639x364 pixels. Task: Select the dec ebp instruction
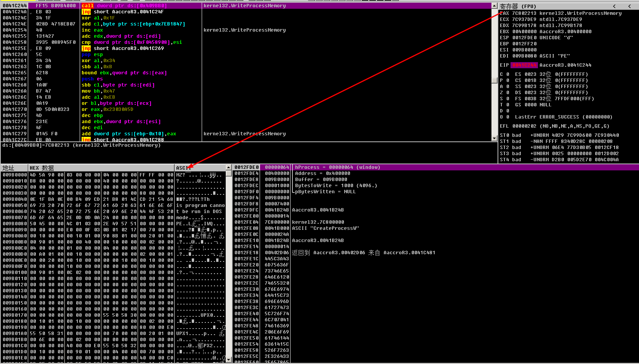(92, 115)
